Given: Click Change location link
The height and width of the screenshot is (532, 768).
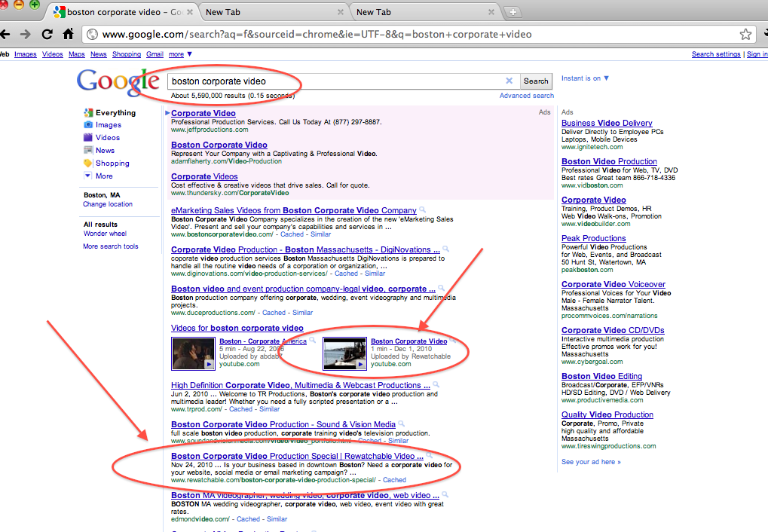Looking at the screenshot, I should click(x=108, y=204).
